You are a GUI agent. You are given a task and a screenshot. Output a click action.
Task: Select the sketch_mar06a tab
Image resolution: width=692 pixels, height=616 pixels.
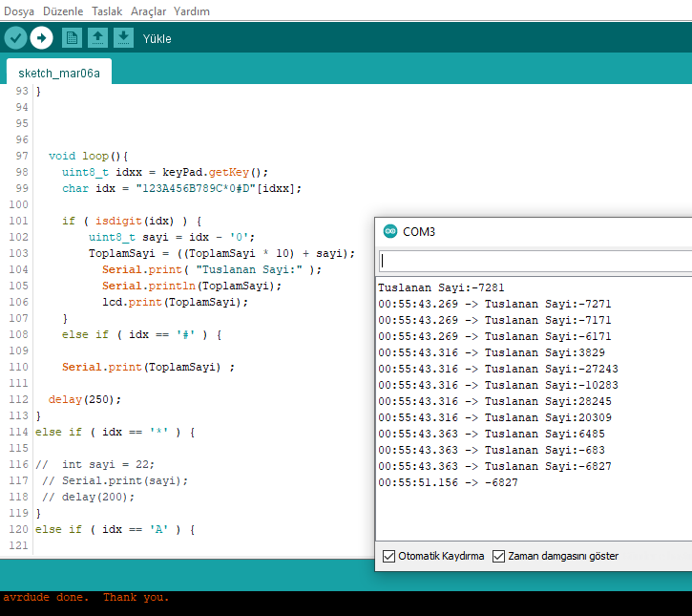(58, 73)
